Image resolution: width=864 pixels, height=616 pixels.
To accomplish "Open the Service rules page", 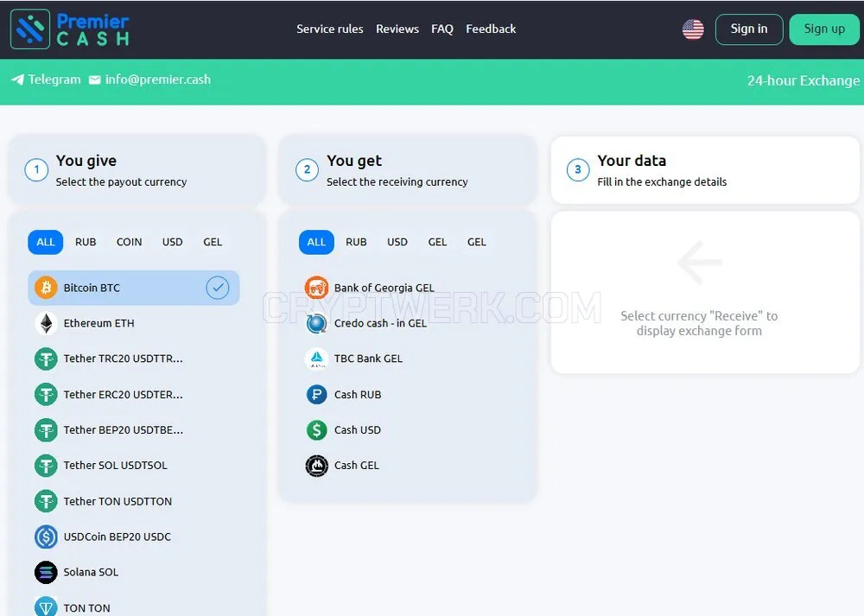I will [329, 29].
